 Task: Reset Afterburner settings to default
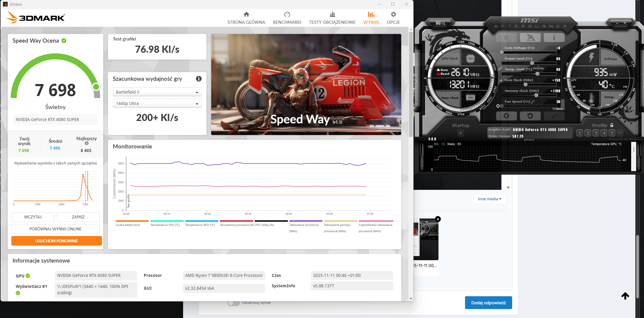[530, 116]
